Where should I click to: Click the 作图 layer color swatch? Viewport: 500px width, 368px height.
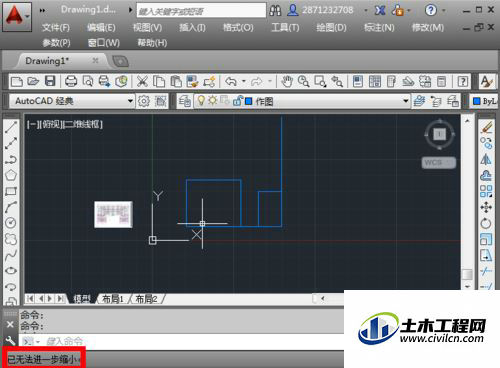249,101
